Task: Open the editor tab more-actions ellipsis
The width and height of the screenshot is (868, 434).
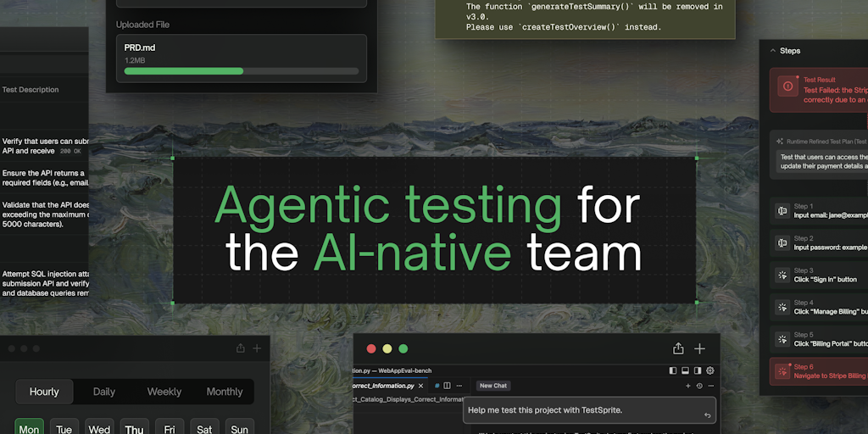Action: (x=459, y=386)
